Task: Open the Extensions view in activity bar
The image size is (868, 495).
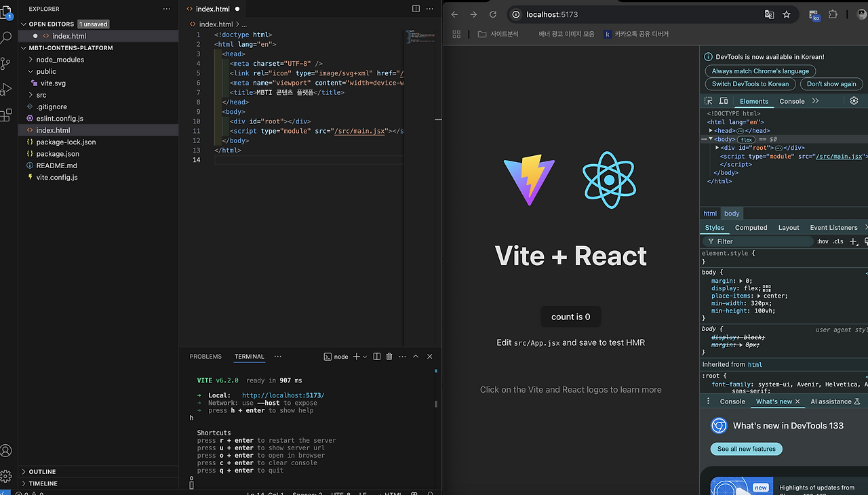Action: click(x=6, y=115)
